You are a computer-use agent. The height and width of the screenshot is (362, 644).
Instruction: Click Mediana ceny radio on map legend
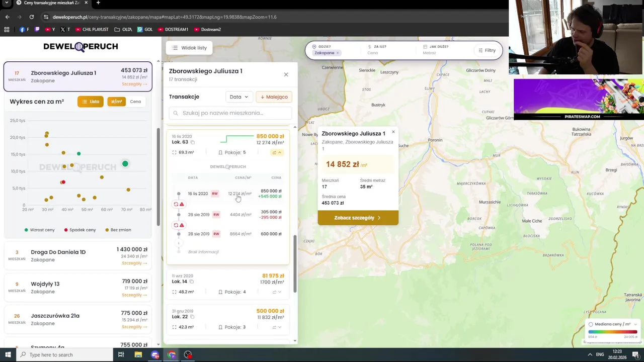[591, 324]
